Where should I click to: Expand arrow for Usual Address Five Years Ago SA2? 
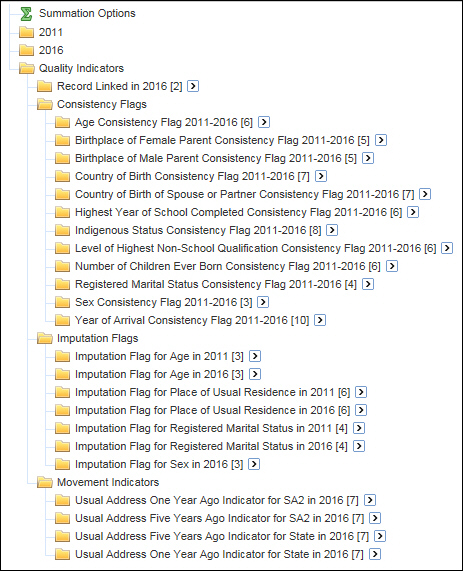point(375,518)
